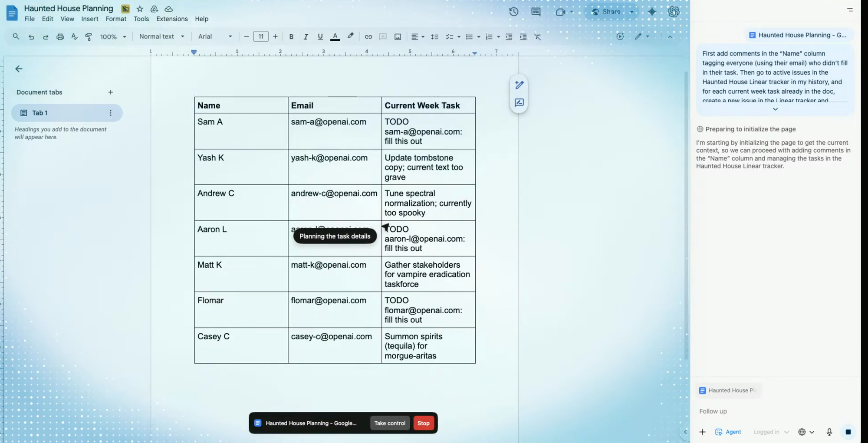The image size is (868, 443).
Task: Click the Insert image icon
Action: [398, 37]
